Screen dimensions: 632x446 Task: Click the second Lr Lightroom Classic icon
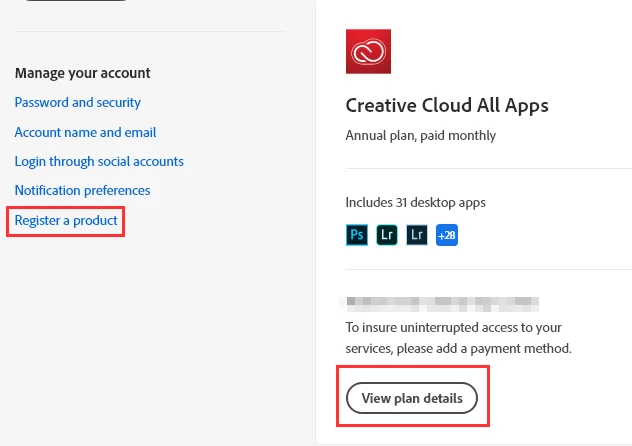coord(417,235)
